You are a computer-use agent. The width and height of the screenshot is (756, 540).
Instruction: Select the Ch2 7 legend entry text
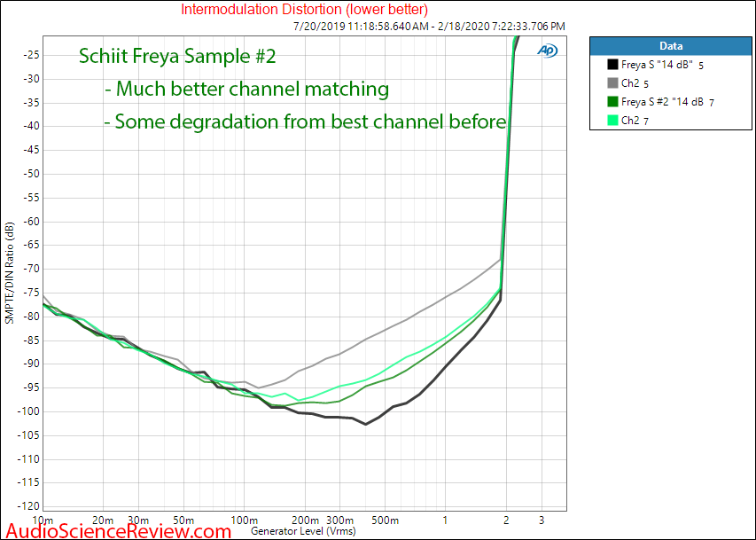click(635, 121)
